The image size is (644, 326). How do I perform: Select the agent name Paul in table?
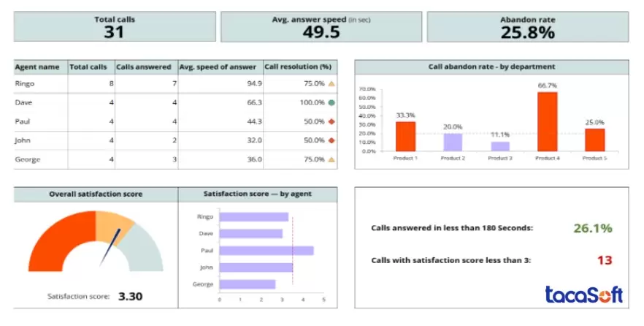pos(23,121)
